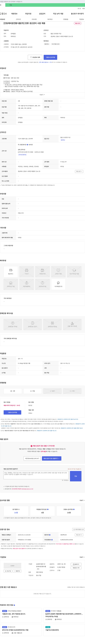The height and width of the screenshot is (644, 85).
Task: Open the 실업급여 menu
Action: (42, 14)
